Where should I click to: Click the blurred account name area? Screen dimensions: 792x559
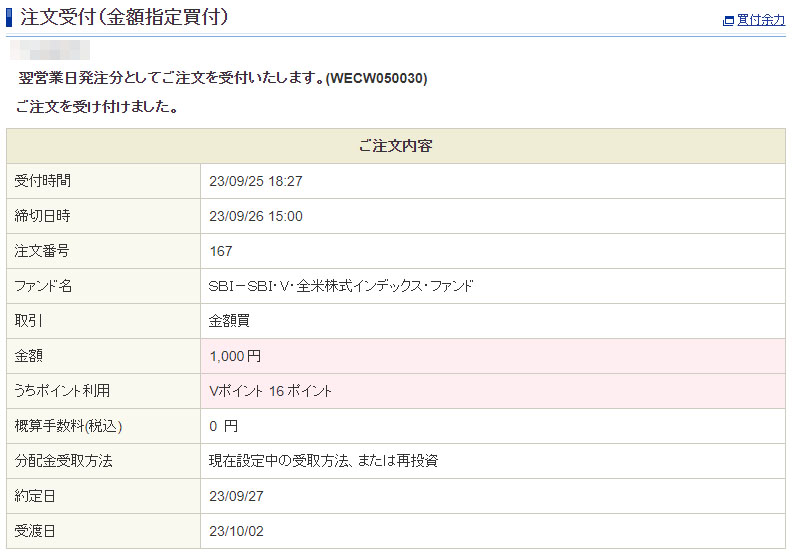tap(51, 49)
